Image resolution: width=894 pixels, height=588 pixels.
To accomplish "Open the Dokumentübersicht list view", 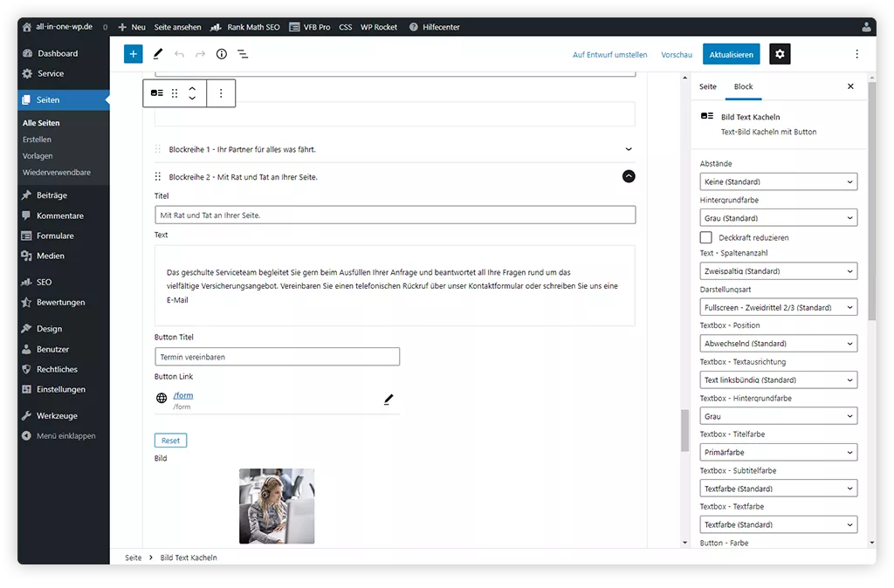I will 242,53.
